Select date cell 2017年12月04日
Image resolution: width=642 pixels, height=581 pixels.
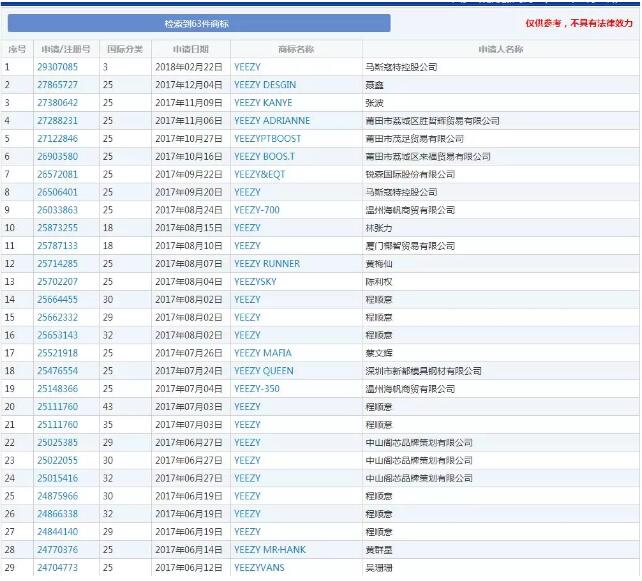point(189,85)
